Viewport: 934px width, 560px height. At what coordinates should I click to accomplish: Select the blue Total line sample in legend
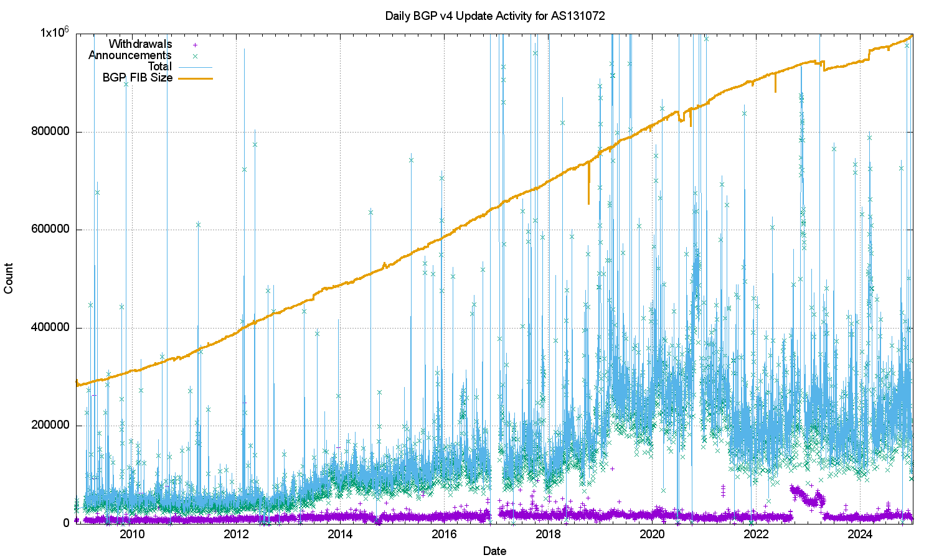[196, 67]
